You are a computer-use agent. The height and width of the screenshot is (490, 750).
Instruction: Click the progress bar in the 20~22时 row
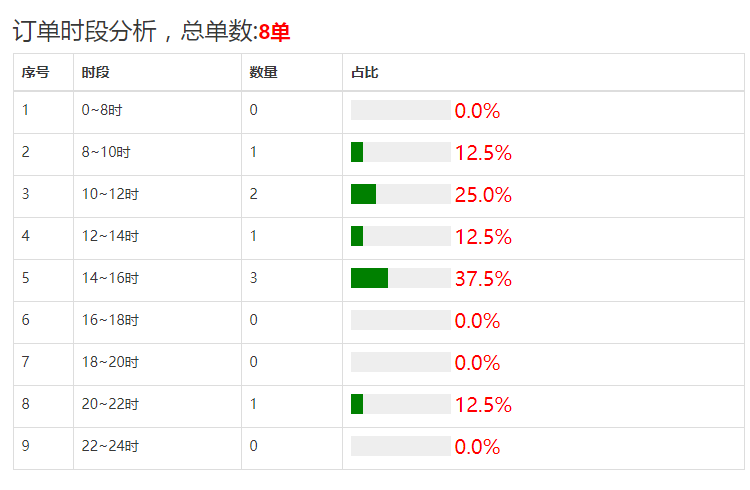pos(400,404)
